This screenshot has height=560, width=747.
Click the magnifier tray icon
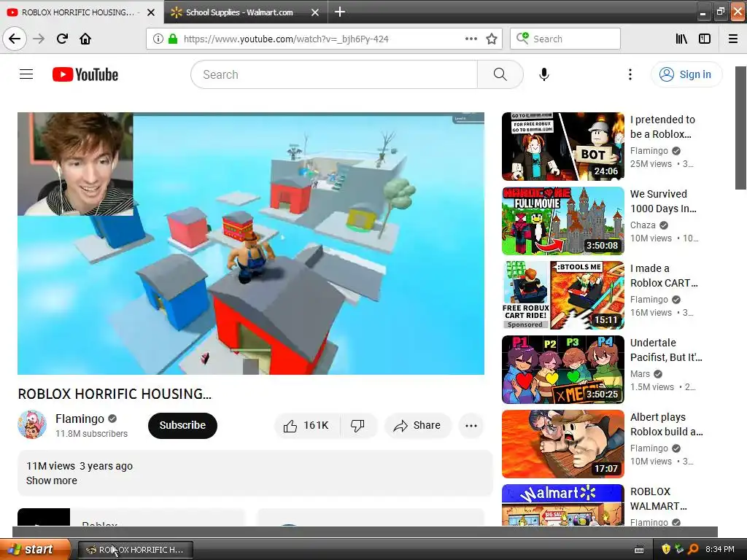click(693, 549)
